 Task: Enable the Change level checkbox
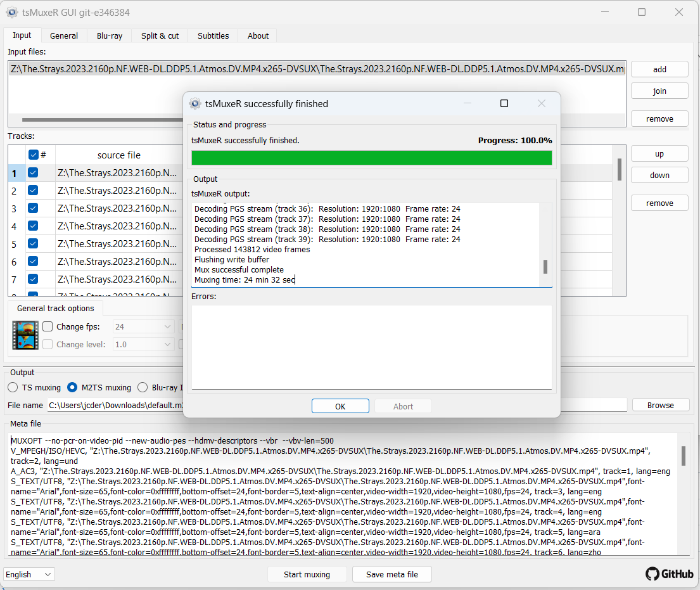coord(47,344)
